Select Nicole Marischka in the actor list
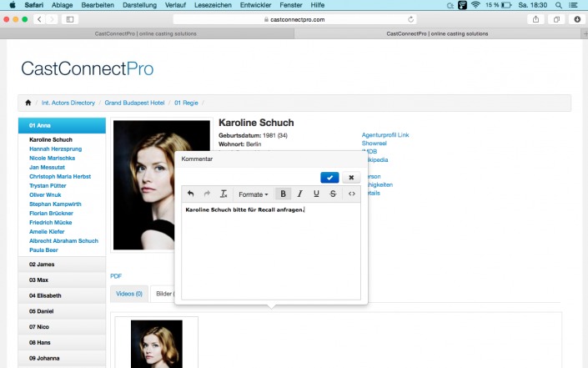The image size is (588, 368). tap(52, 158)
